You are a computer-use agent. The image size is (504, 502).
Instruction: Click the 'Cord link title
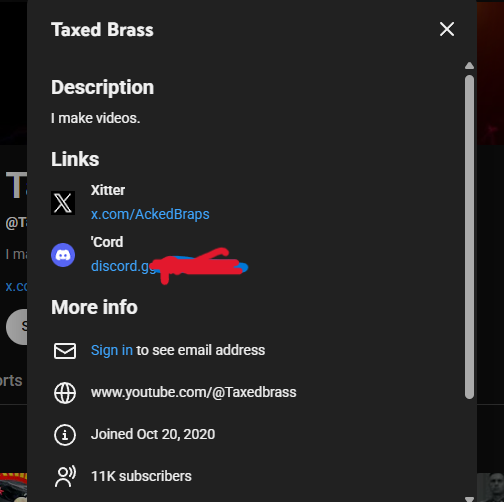coord(107,242)
